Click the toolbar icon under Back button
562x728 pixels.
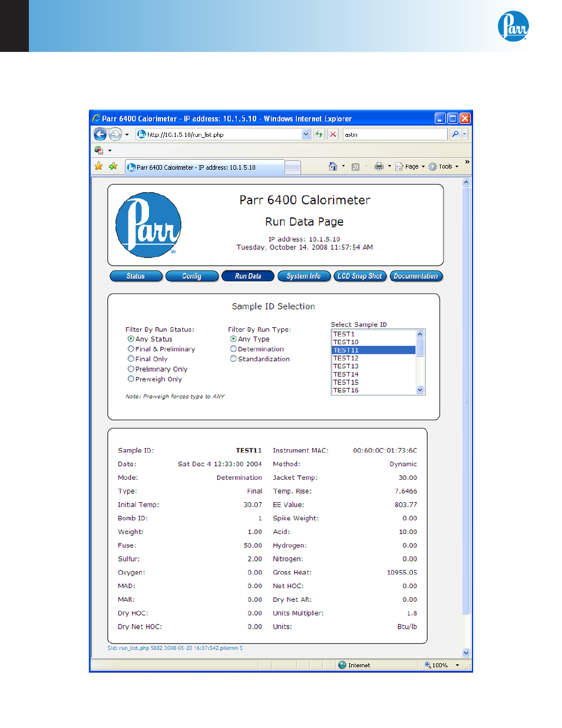point(98,150)
